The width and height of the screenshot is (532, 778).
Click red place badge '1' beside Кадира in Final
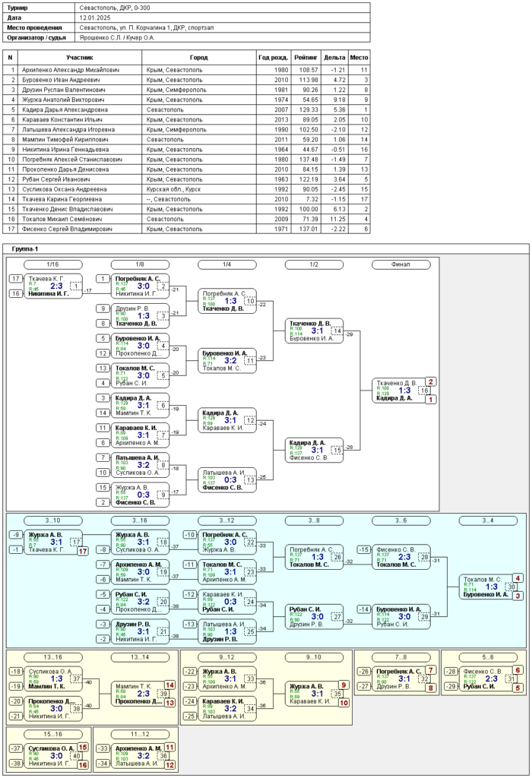pyautogui.click(x=431, y=400)
